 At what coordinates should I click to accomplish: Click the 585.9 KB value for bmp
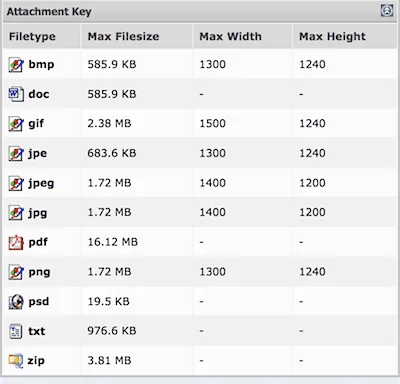point(112,64)
